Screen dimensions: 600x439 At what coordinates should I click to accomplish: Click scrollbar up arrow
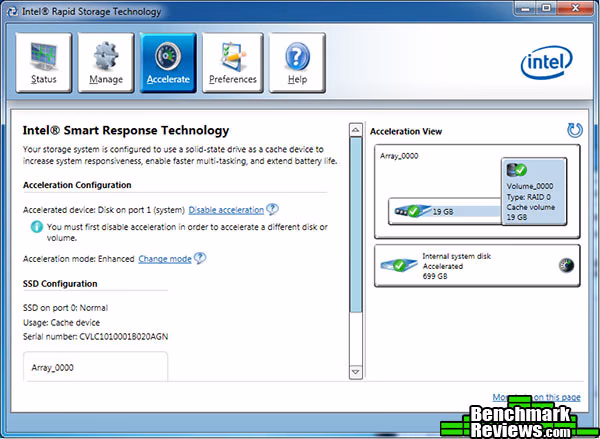356,130
